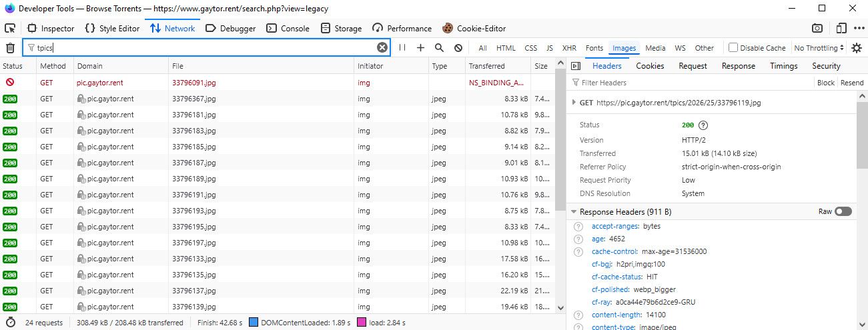Open the network search magnifier
This screenshot has height=330, width=868.
pyautogui.click(x=439, y=48)
